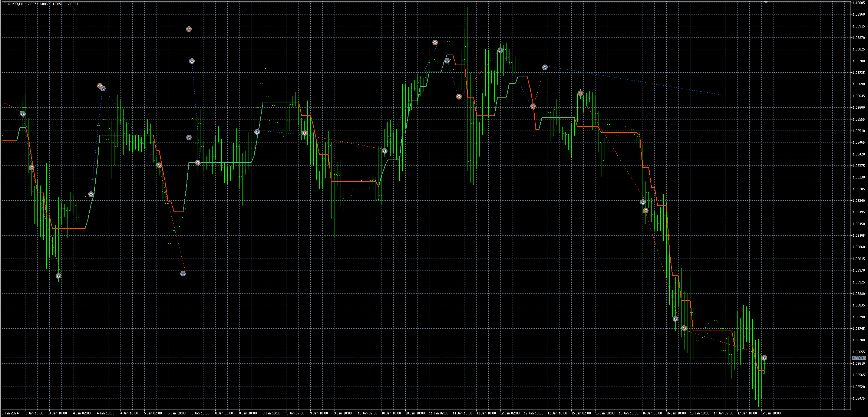Click the 1.0825 price scale label
Viewport: 868px width, 417px height.
click(859, 49)
